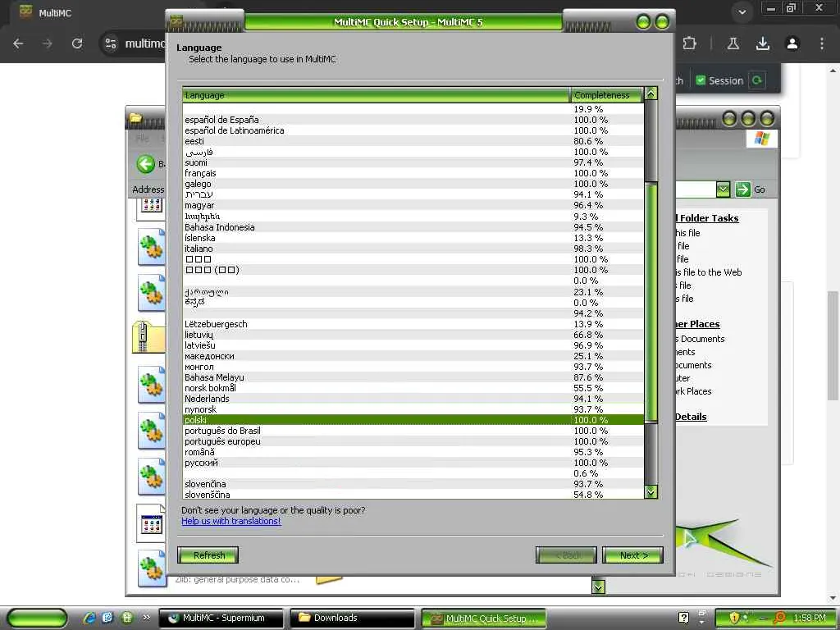Select magyar language row
The height and width of the screenshot is (630, 840).
tap(413, 205)
